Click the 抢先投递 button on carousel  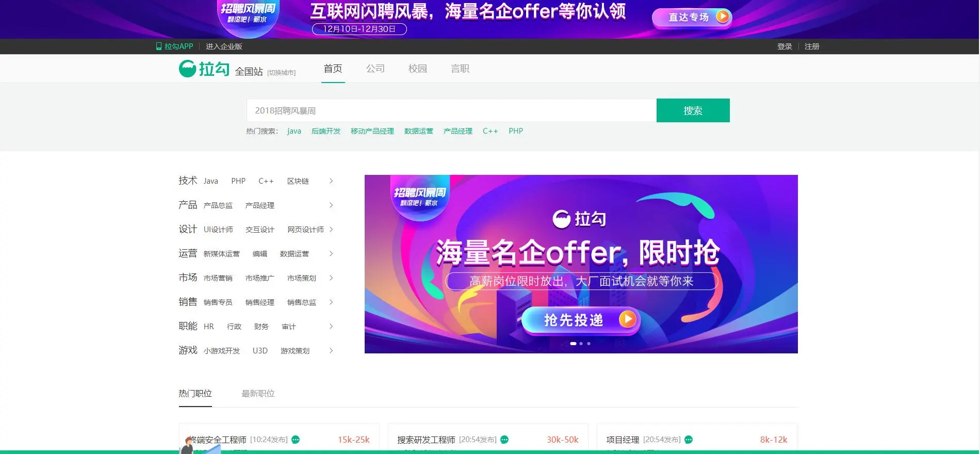click(580, 320)
